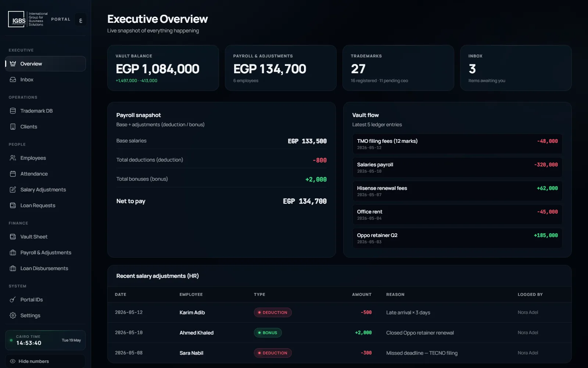The width and height of the screenshot is (588, 368).
Task: Open Attendance page
Action: pos(46,174)
